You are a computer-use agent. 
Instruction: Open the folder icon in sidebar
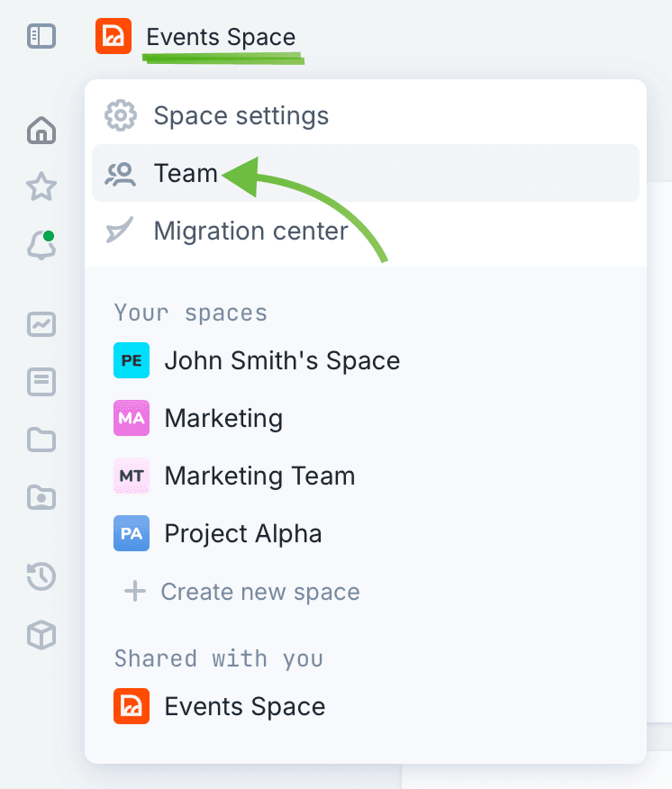coord(41,440)
